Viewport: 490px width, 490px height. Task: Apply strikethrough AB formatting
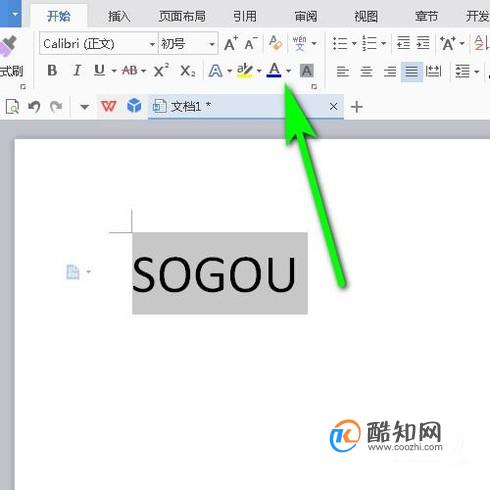pyautogui.click(x=129, y=71)
